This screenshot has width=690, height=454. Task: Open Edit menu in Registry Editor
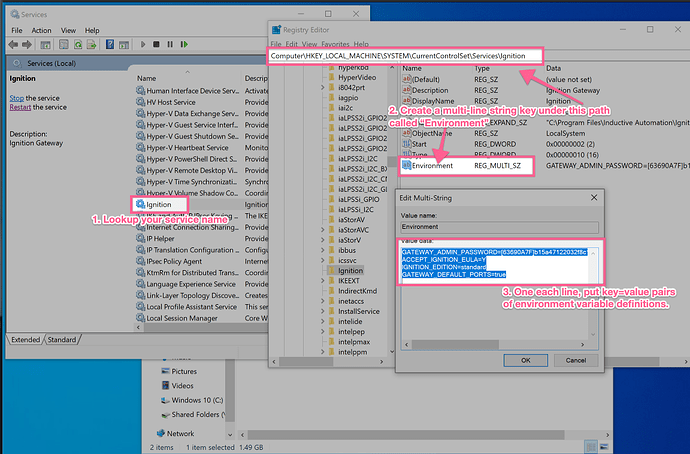click(292, 44)
